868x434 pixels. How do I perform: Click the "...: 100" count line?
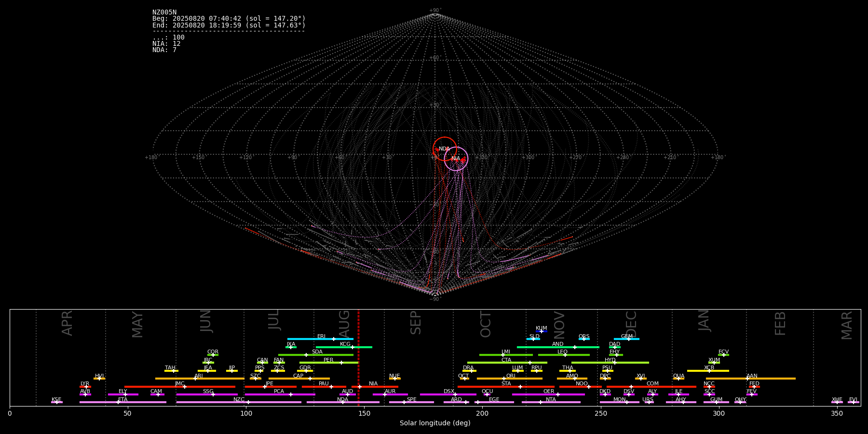pos(168,38)
